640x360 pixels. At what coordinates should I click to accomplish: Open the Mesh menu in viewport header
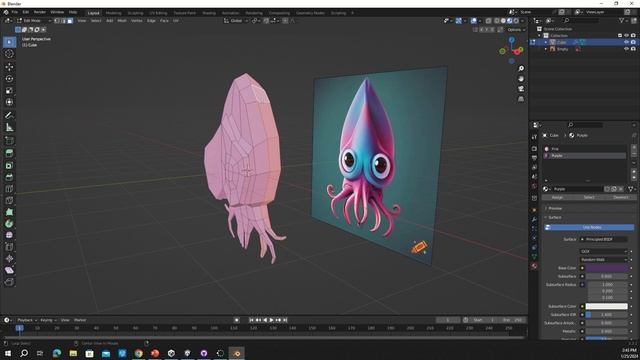pyautogui.click(x=122, y=20)
